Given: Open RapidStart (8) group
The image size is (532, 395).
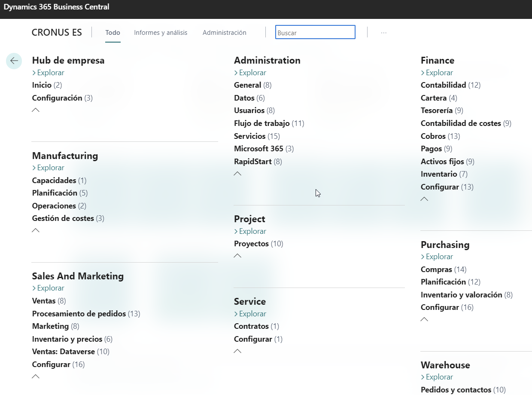Looking at the screenshot, I should [258, 162].
